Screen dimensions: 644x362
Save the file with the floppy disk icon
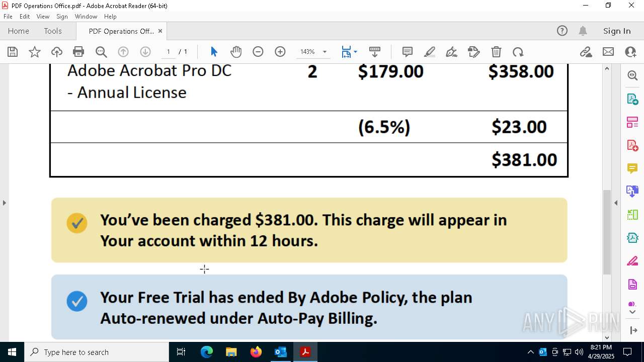coord(13,52)
